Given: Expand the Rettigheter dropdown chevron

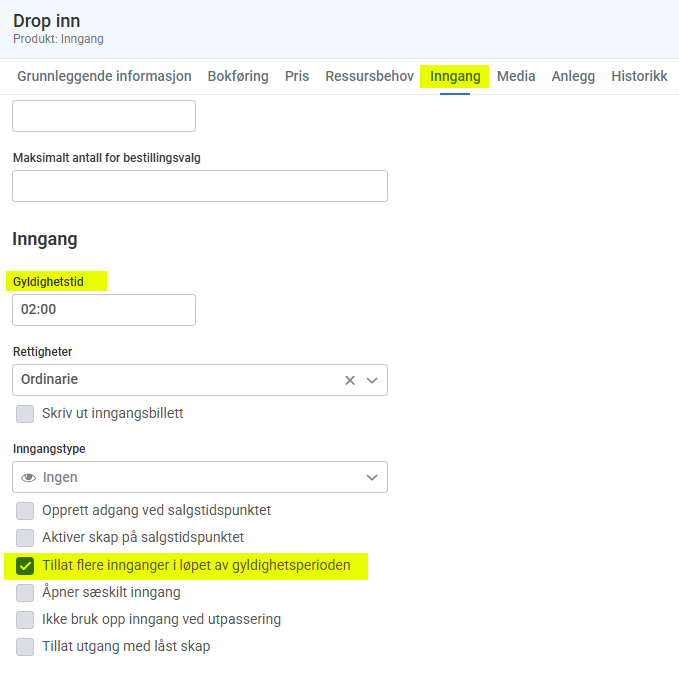Looking at the screenshot, I should click(372, 380).
